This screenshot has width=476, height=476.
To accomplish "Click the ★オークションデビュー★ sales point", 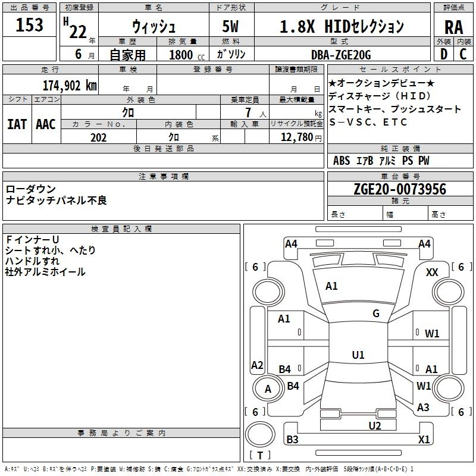I will click(x=381, y=83).
